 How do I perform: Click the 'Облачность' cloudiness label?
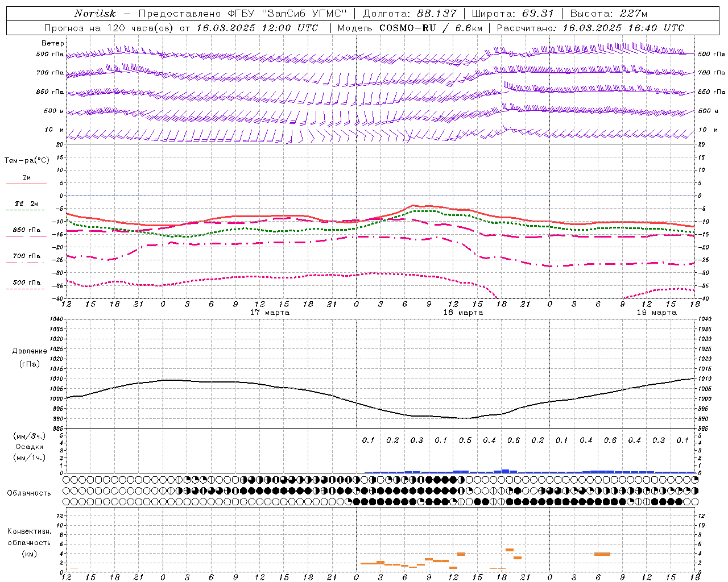(x=29, y=493)
